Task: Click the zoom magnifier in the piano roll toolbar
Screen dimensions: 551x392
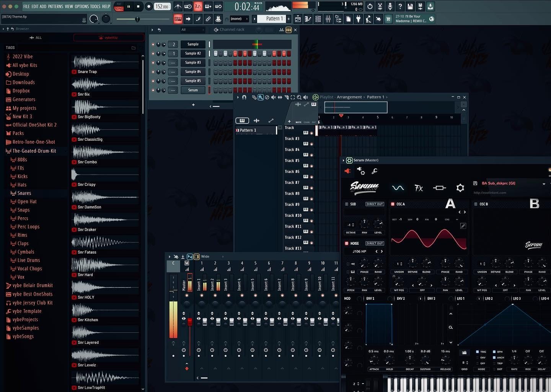Action: click(299, 97)
